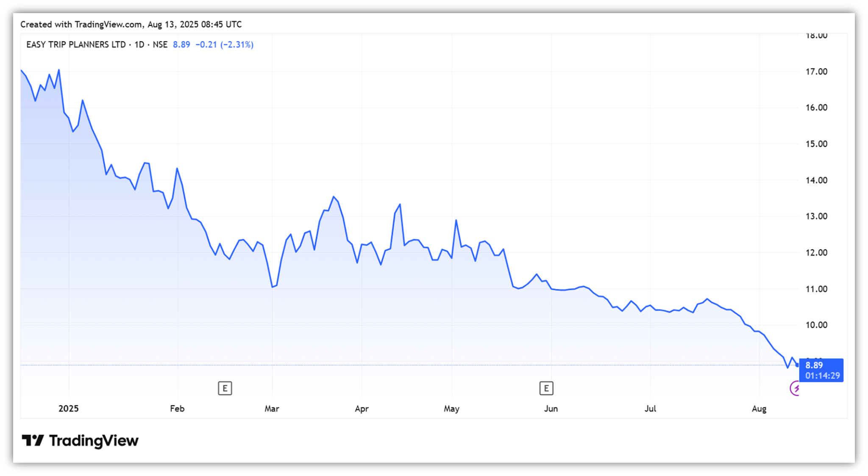
Task: Click the NSE exchange label
Action: tap(160, 44)
